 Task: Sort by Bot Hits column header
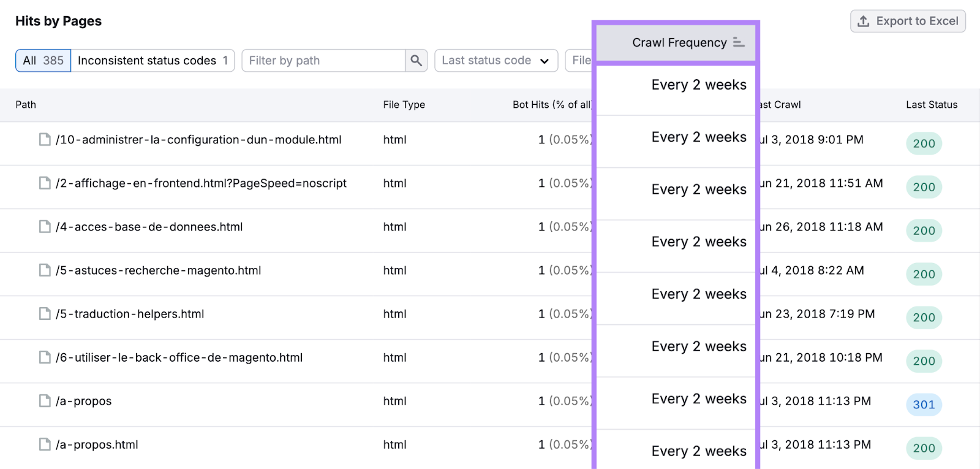[x=551, y=105]
